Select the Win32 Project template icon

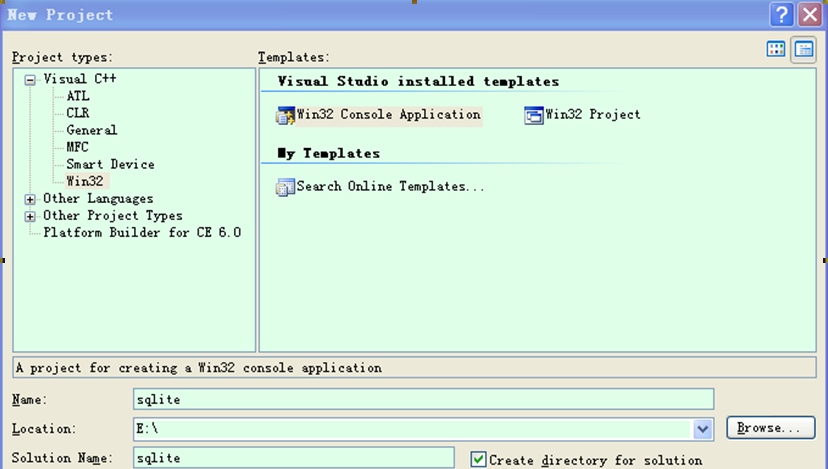533,115
